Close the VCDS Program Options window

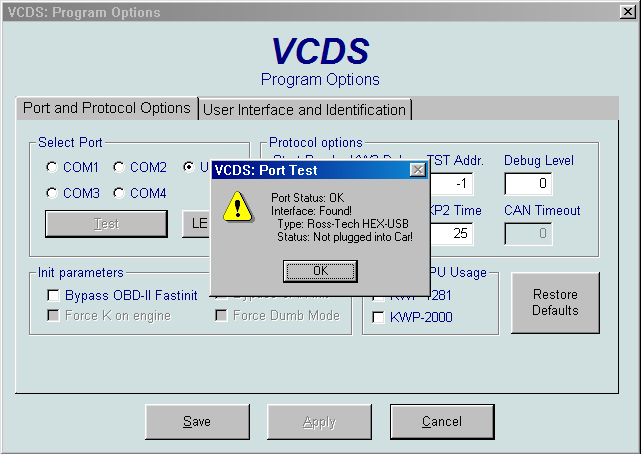click(628, 12)
